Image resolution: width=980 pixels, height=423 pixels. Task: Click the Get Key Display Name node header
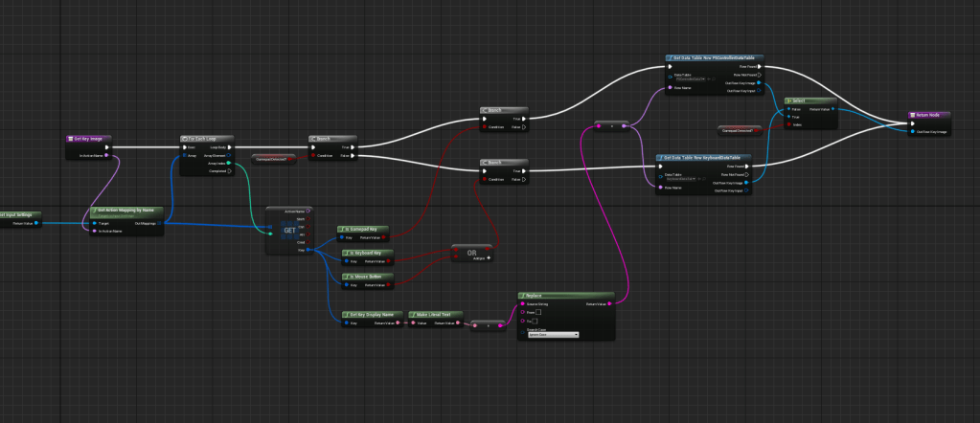(372, 314)
